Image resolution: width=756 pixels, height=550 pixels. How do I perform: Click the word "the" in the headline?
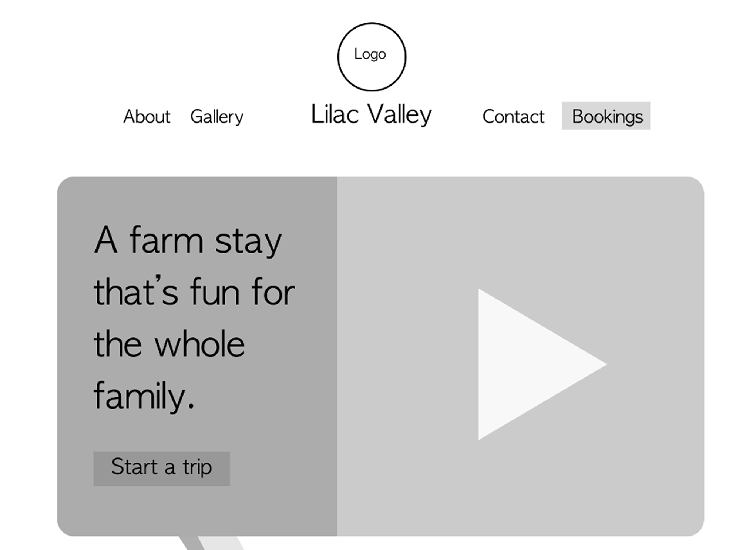pyautogui.click(x=118, y=344)
